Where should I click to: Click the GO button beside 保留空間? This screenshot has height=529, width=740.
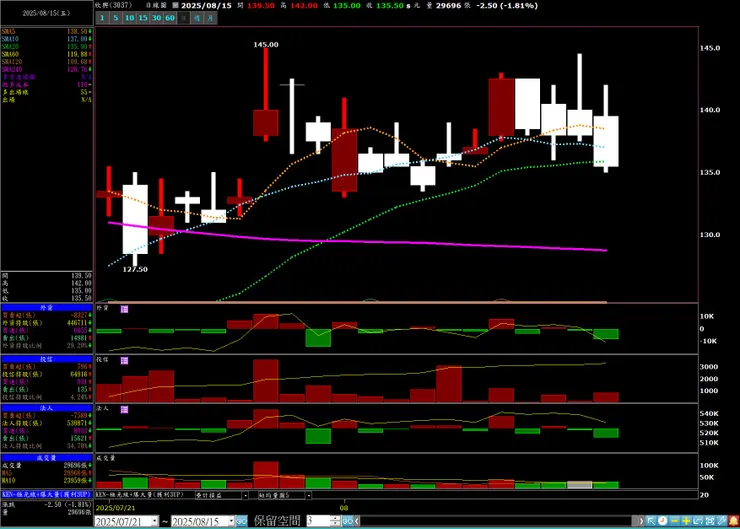tap(347, 521)
